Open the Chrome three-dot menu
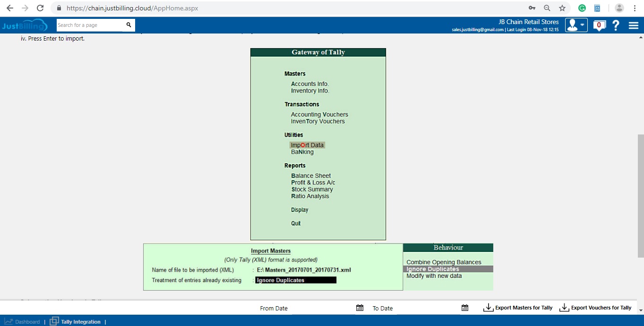Image resolution: width=644 pixels, height=326 pixels. click(635, 8)
